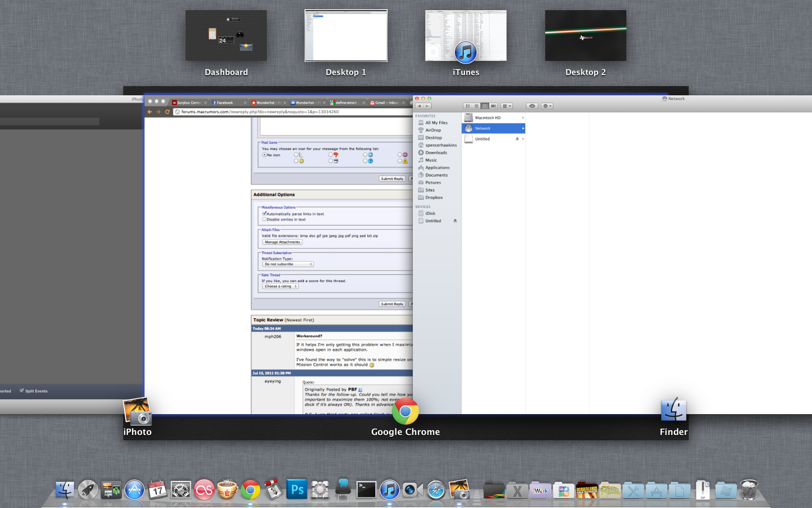Click the Chrome address bar URL field

point(293,112)
